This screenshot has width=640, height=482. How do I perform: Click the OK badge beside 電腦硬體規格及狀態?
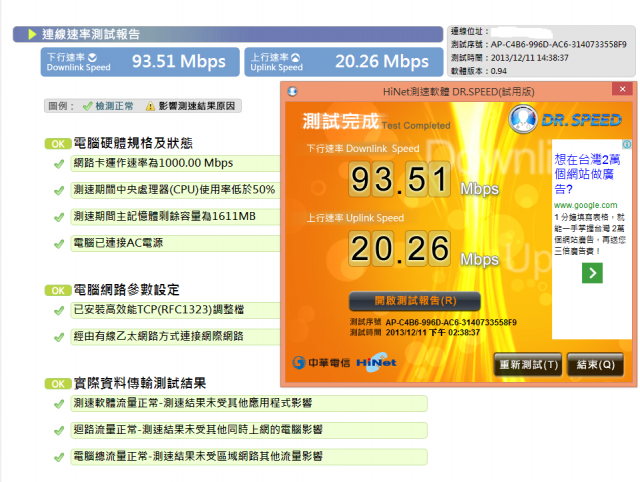click(x=58, y=144)
